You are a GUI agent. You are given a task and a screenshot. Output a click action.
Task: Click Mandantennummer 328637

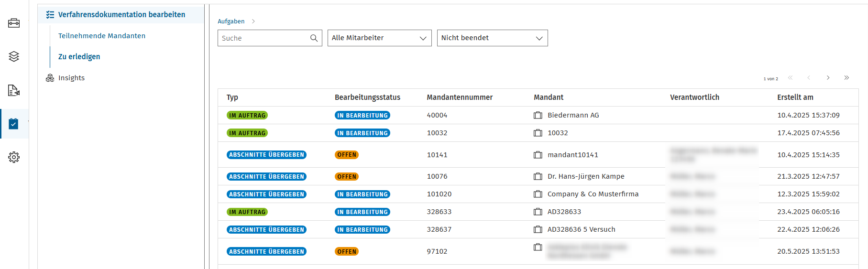[439, 229]
